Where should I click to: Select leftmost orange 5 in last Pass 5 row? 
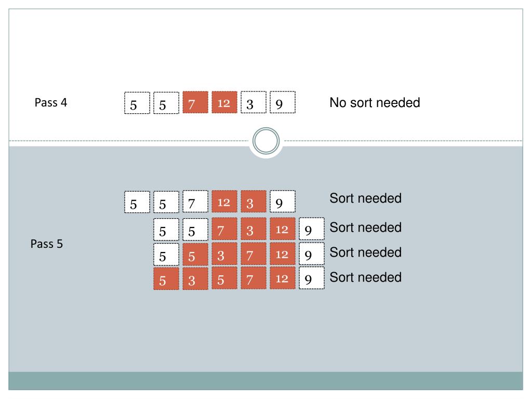tap(166, 278)
